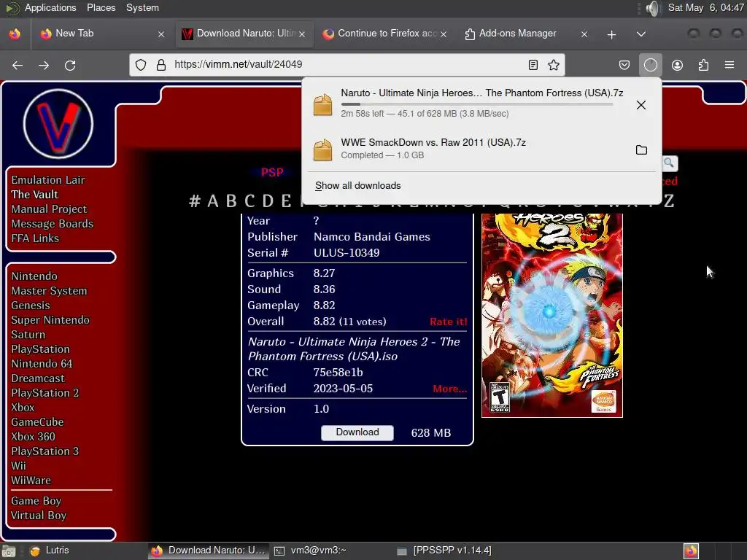This screenshot has height=560, width=747.
Task: Open the Pocket save icon
Action: [624, 65]
